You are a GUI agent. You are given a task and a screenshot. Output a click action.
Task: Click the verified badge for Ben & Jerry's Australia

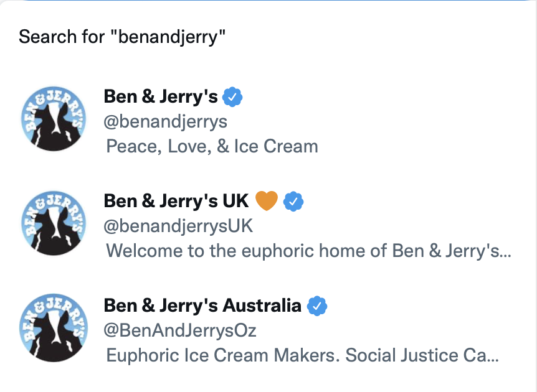click(317, 306)
